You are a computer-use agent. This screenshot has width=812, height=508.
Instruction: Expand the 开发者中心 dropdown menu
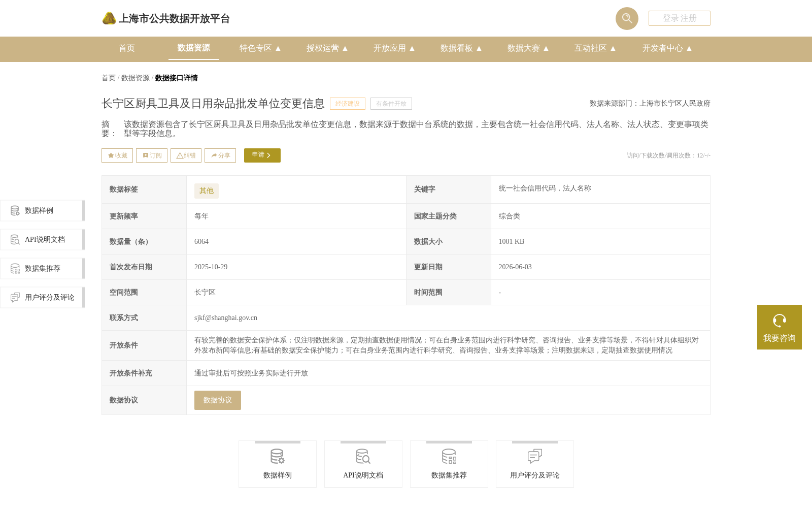pos(667,48)
